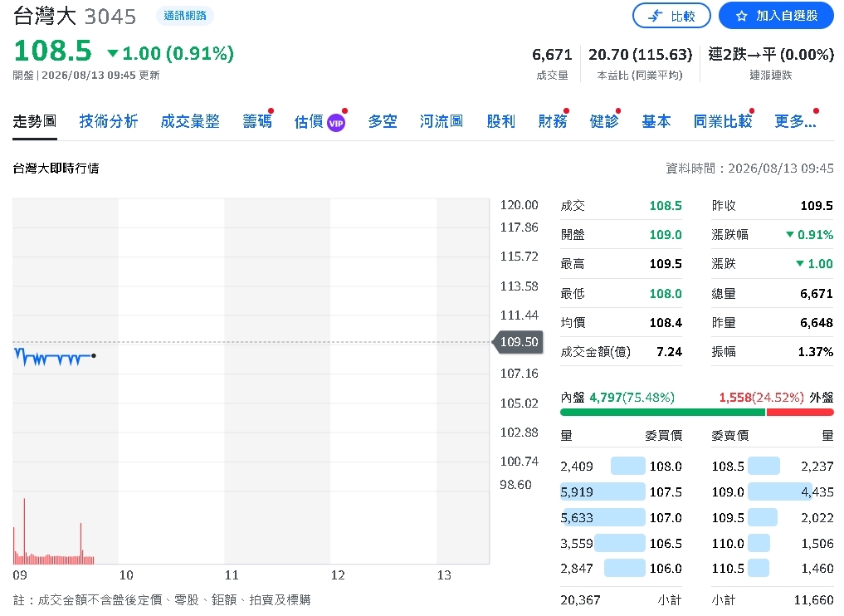This screenshot has height=616, width=844.
Task: Click the 台灣大即時行情 heading
Action: tap(56, 169)
